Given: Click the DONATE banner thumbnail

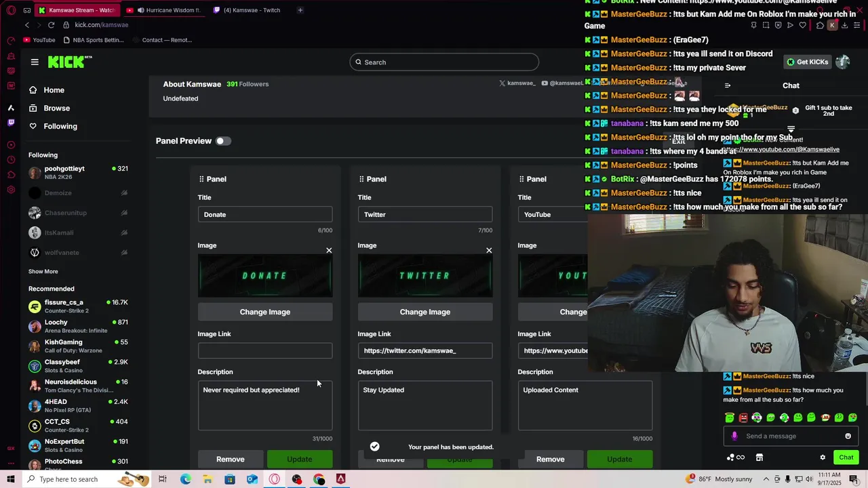Looking at the screenshot, I should point(265,276).
